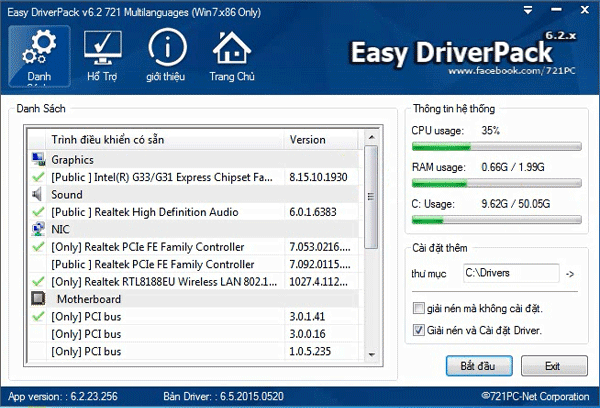Image resolution: width=600 pixels, height=408 pixels.
Task: Click version 7.092.0115 cell
Action: pos(320,264)
